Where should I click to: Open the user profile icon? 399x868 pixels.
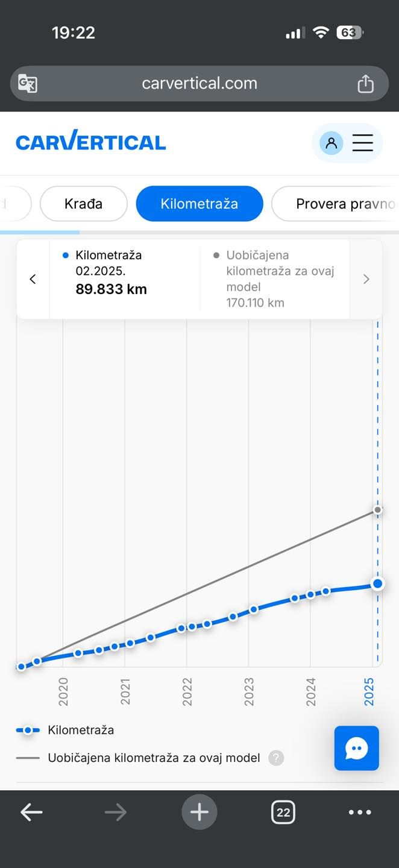point(330,142)
